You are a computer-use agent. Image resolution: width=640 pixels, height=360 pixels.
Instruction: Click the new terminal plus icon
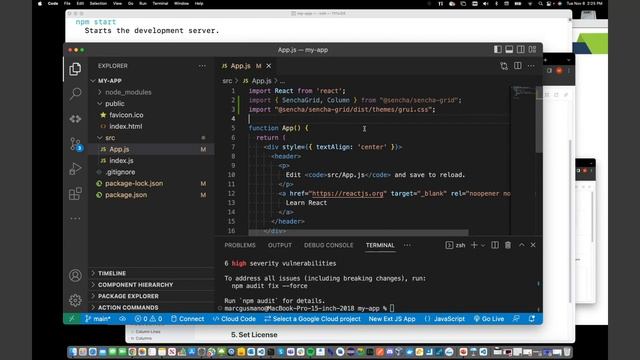point(474,245)
